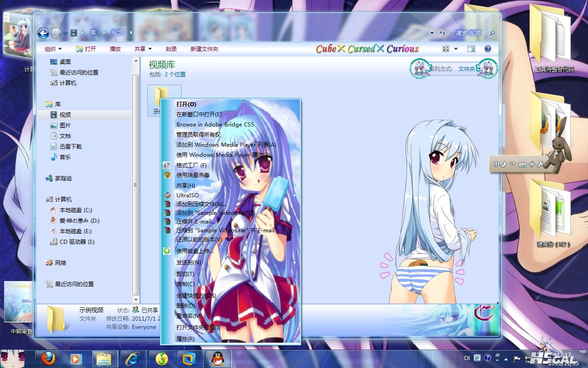The height and width of the screenshot is (368, 588).
Task: Select 图片 library in navigation pane
Action: tap(65, 126)
